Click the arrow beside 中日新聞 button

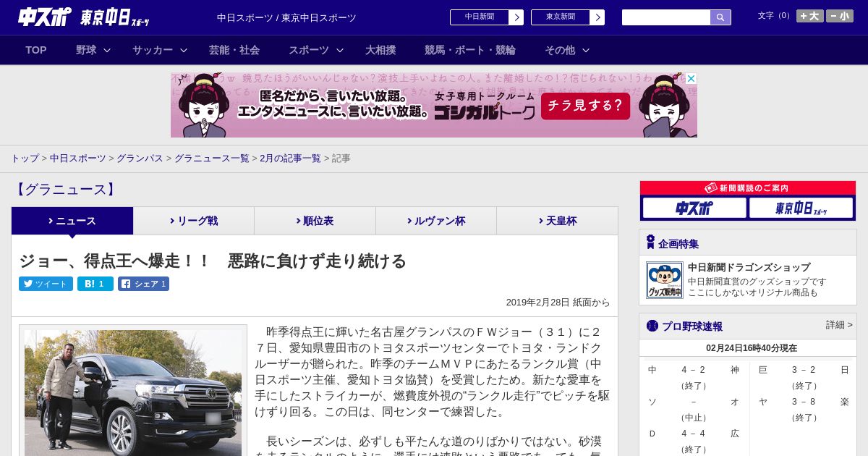point(516,17)
